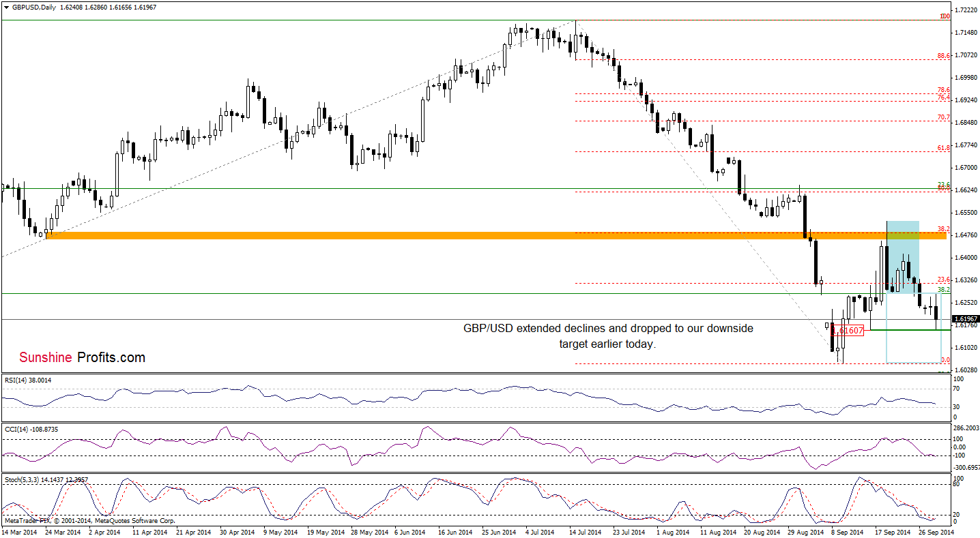Screen dimensions: 980x538
Task: Select the solid blue shaded rectangle
Action: tap(903, 257)
